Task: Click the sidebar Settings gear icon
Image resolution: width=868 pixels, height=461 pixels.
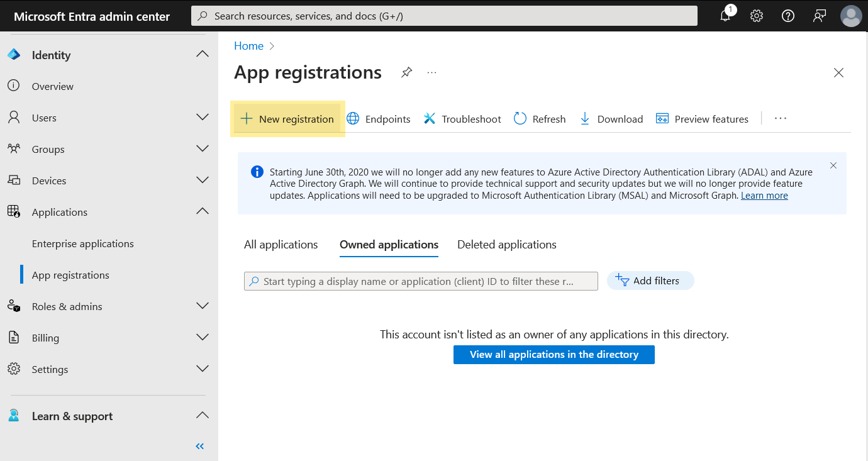Action: (x=14, y=369)
